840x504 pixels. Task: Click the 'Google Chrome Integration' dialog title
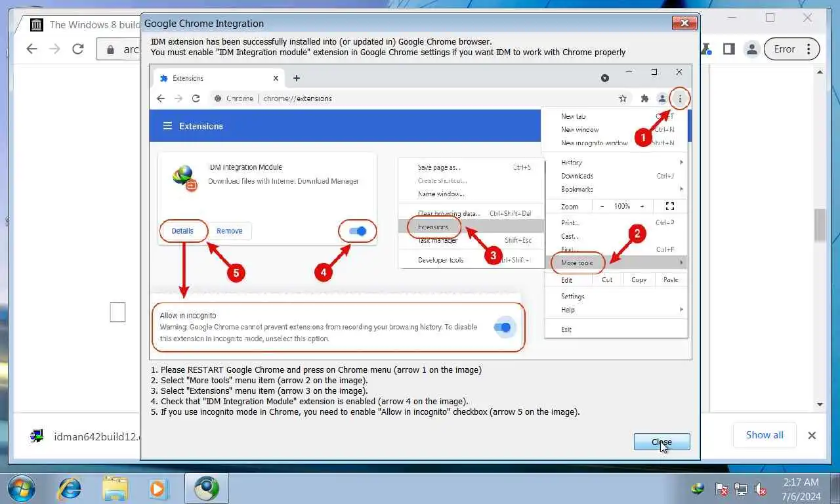[204, 24]
